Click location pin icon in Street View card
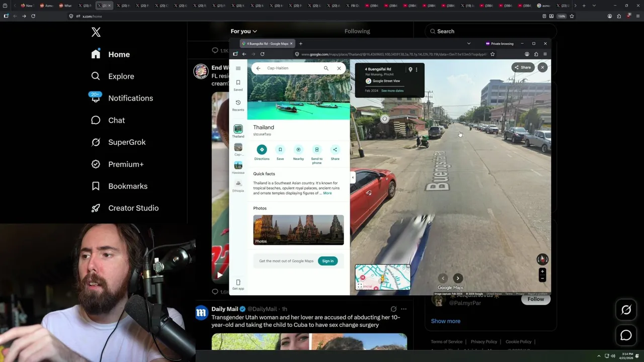The width and height of the screenshot is (644, 362). click(x=410, y=69)
